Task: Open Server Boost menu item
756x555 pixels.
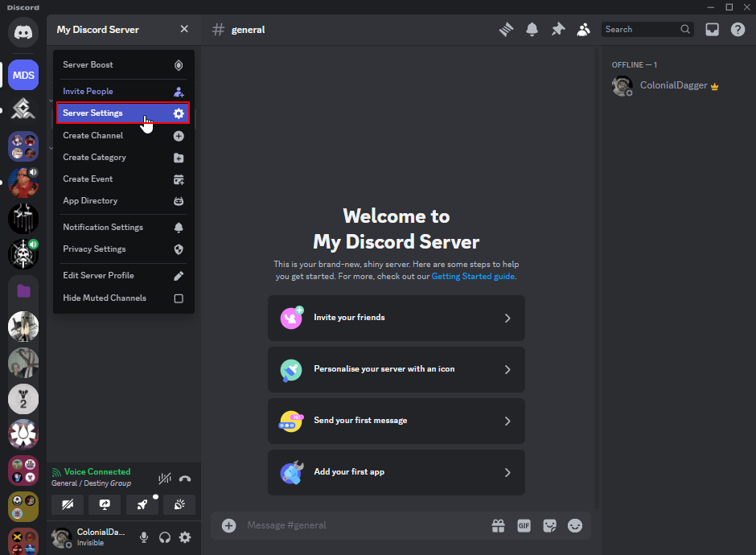Action: 123,65
